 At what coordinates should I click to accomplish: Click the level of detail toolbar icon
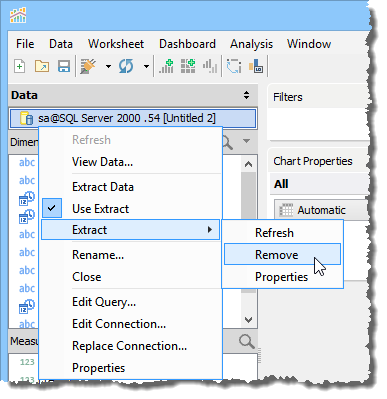point(256,66)
